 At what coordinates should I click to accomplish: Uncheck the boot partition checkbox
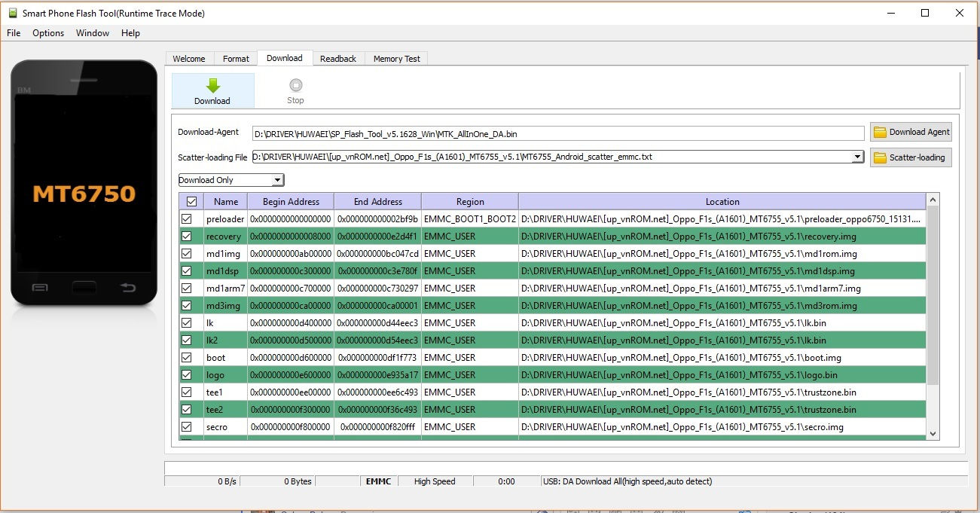click(187, 357)
